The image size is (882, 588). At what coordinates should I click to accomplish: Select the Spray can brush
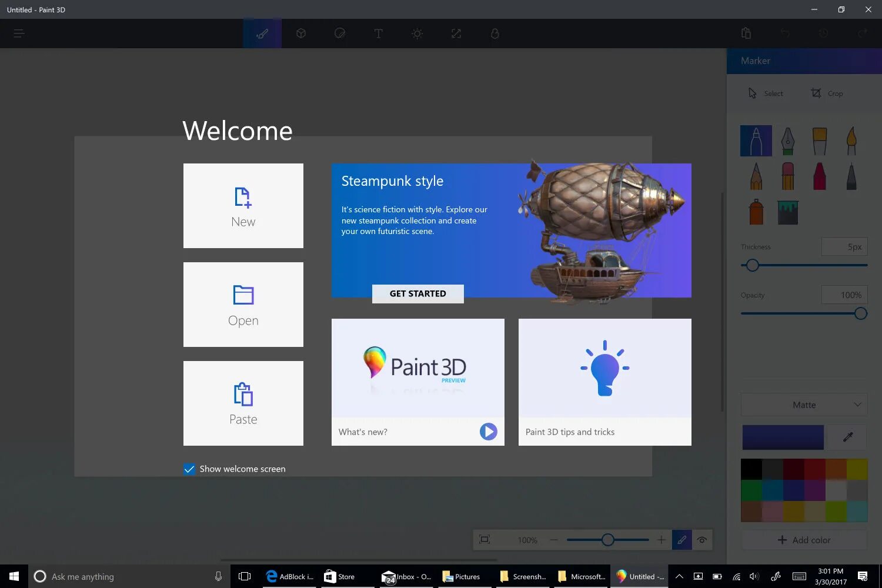click(x=756, y=212)
